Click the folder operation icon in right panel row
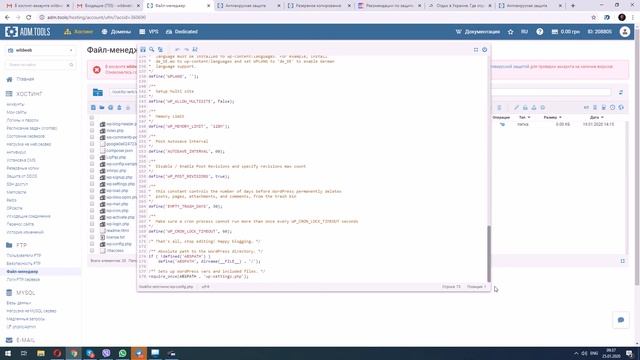Viewport: 640px width, 360px height. (x=502, y=124)
